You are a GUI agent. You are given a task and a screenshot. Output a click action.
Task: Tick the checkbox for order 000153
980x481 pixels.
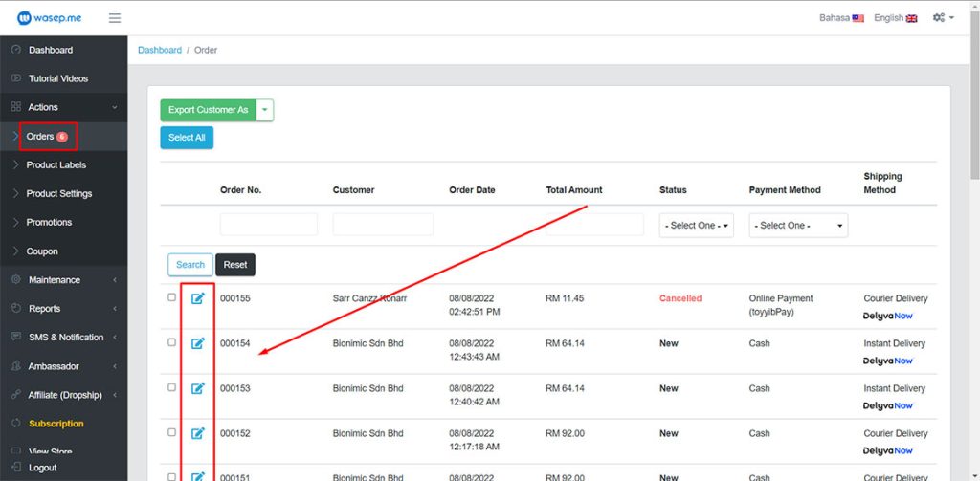coord(172,387)
